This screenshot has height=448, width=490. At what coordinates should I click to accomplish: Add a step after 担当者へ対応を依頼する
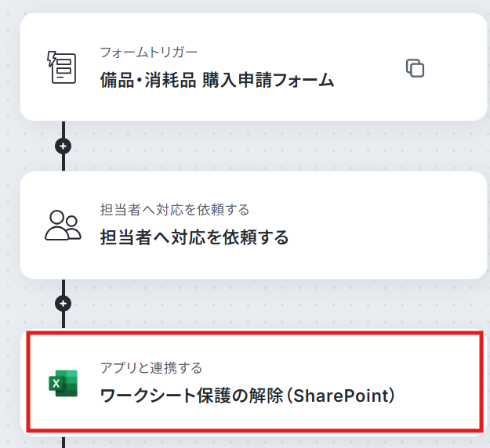[64, 303]
